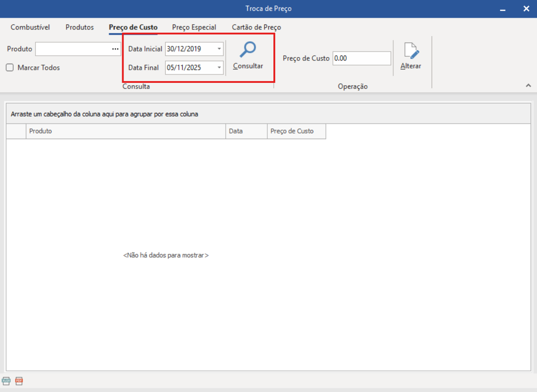Click into the Produto input field
This screenshot has width=537, height=392.
pos(73,49)
